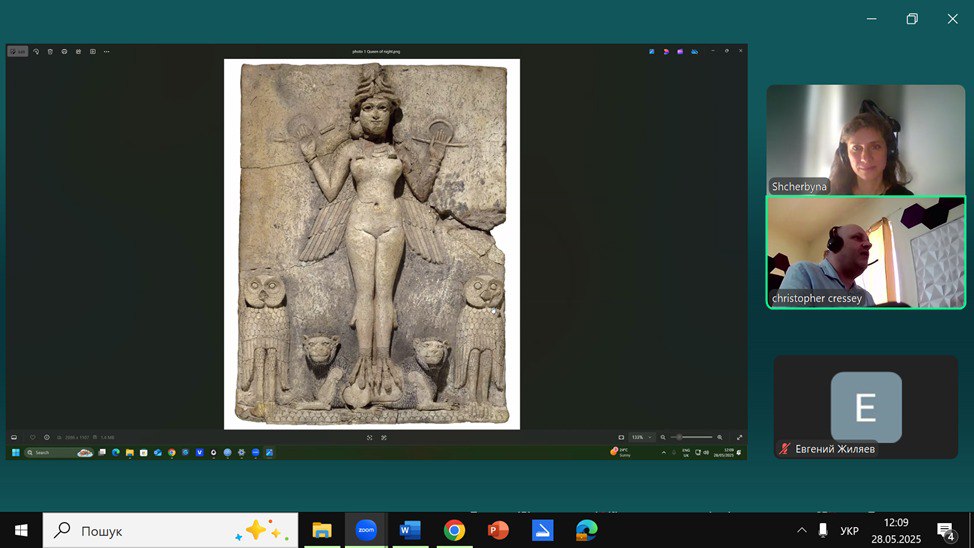
Task: Click the rotate icon in shared Photos toolbar
Action: pos(36,52)
